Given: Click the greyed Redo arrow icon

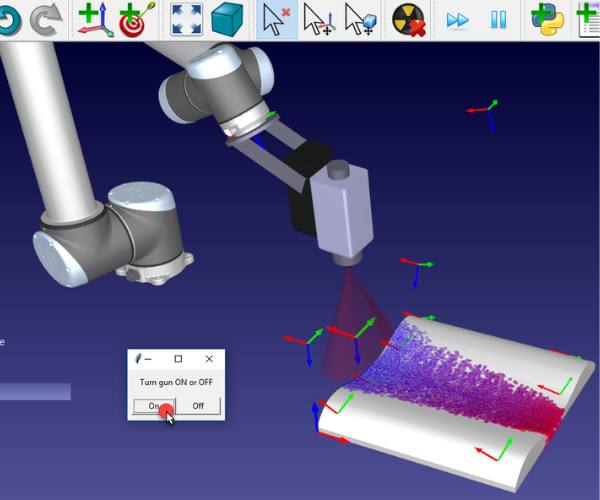Looking at the screenshot, I should (46, 21).
